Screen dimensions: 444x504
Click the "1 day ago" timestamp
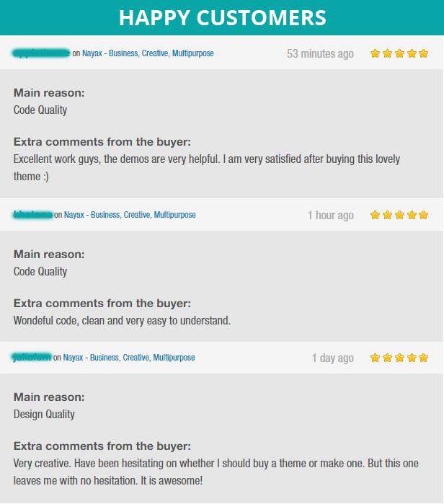(x=332, y=358)
